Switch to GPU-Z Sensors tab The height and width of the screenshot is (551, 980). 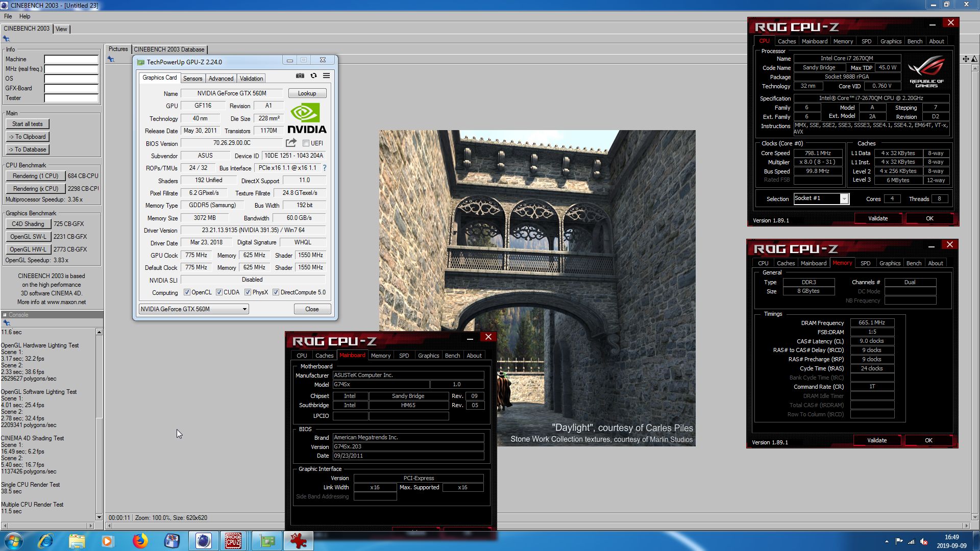point(192,79)
